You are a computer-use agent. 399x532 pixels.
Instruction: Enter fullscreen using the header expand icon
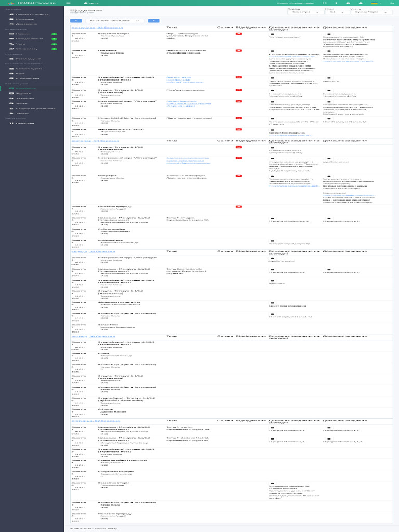point(324,3)
